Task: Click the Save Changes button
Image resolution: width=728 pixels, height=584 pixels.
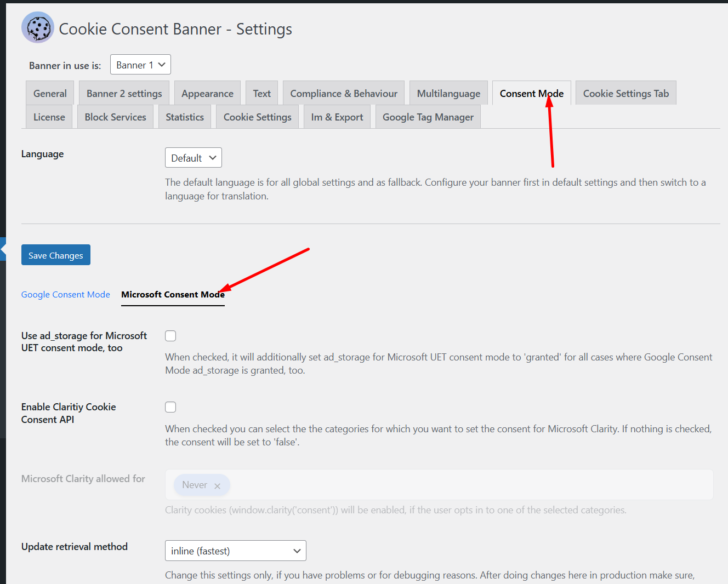Action: click(x=55, y=255)
